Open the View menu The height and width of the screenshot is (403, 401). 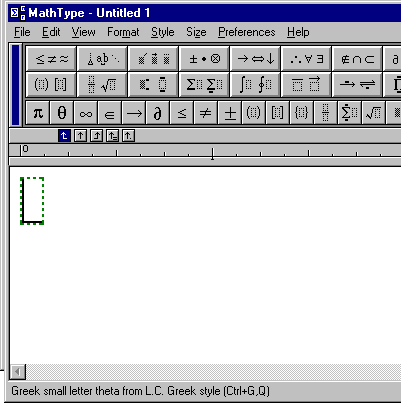(x=83, y=32)
